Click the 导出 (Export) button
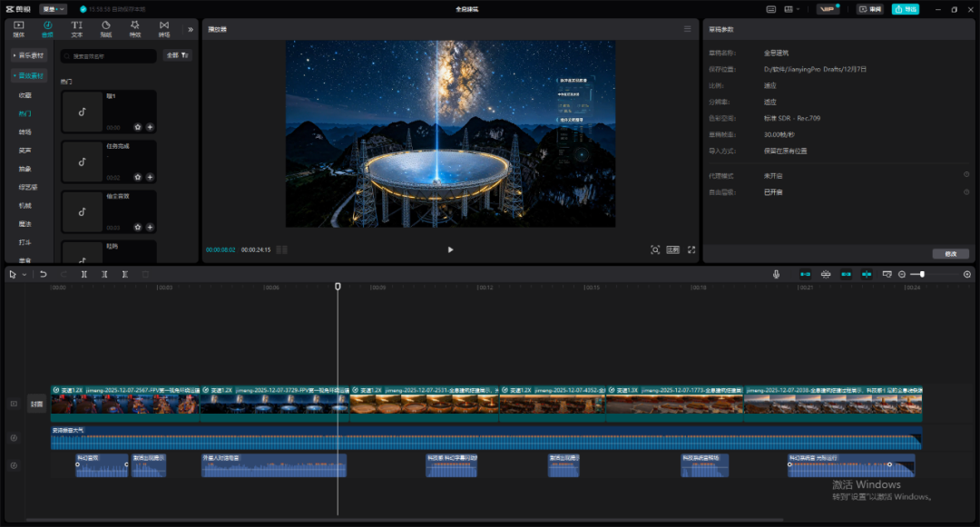The image size is (980, 527). click(x=905, y=9)
